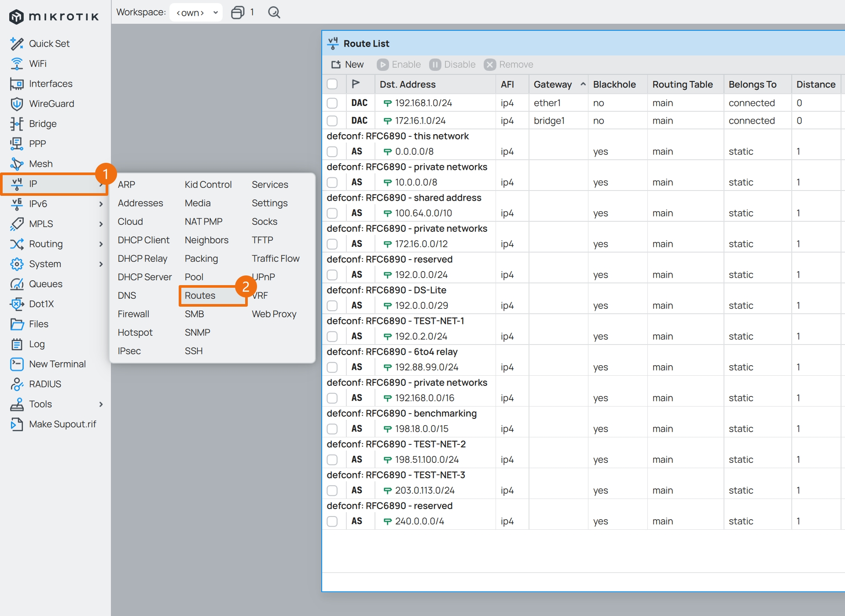
Task: Click the Interfaces icon in sidebar
Action: (x=17, y=84)
